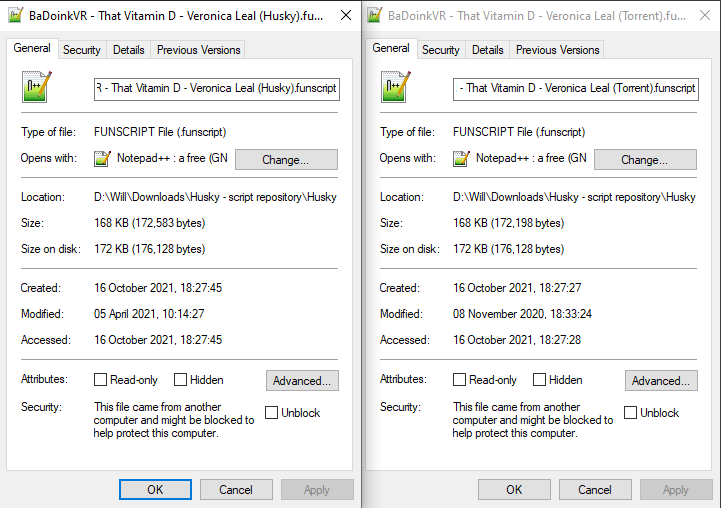Close the Husky properties window
This screenshot has width=721, height=508.
pyautogui.click(x=346, y=16)
